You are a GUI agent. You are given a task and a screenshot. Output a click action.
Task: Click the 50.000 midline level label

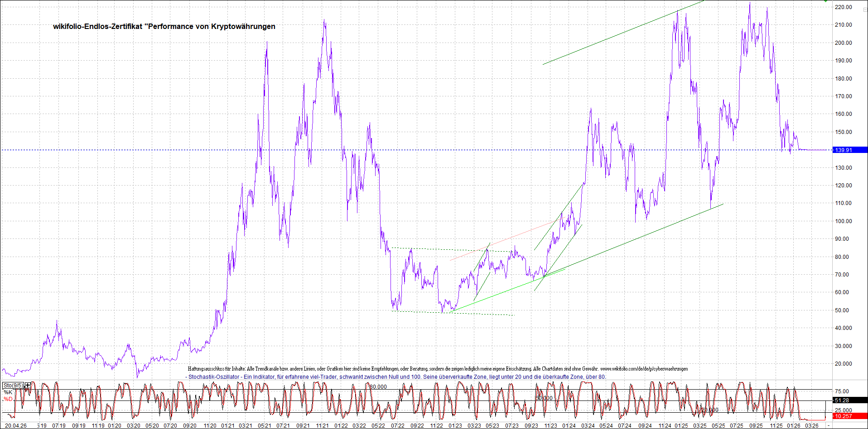pyautogui.click(x=544, y=398)
